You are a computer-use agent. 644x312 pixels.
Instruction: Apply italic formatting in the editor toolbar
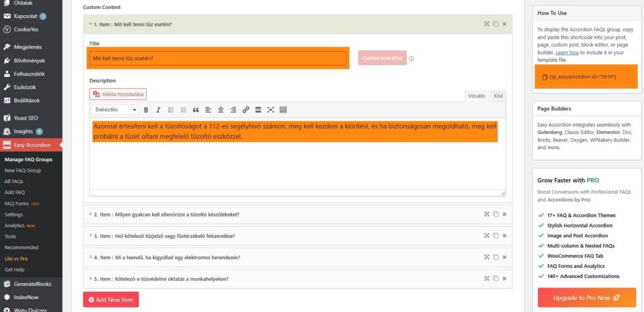pos(158,110)
